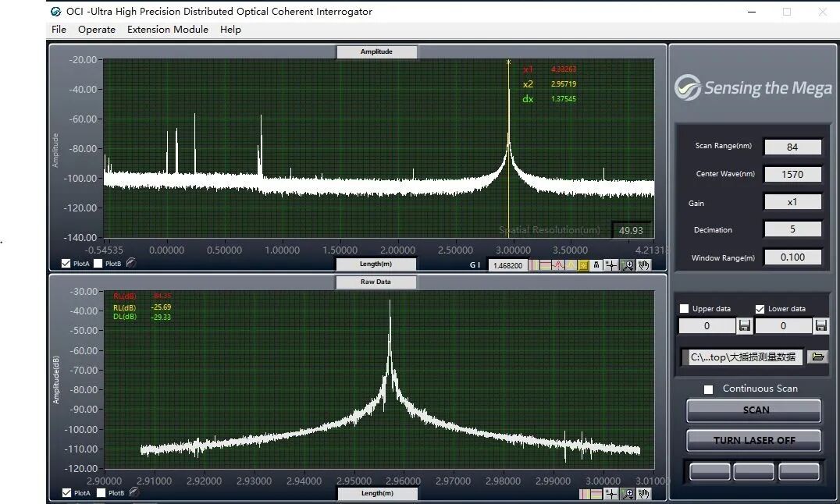
Task: Click the yellow peak curve icon in Amplitude toolbar
Action: (x=571, y=265)
